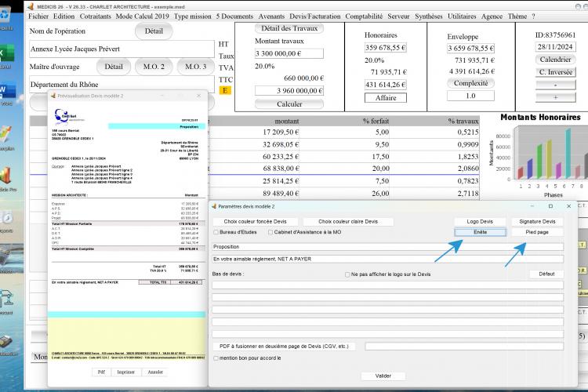Screen dimensions: 588x392
Task: Open the Fichier menu
Action: click(38, 16)
